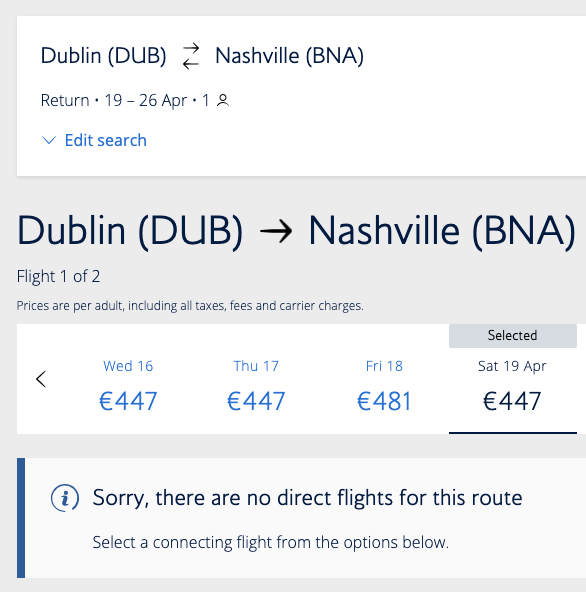Click the swap arrows between Dublin and Nashville
Image resolution: width=586 pixels, height=592 pixels.
click(x=191, y=56)
